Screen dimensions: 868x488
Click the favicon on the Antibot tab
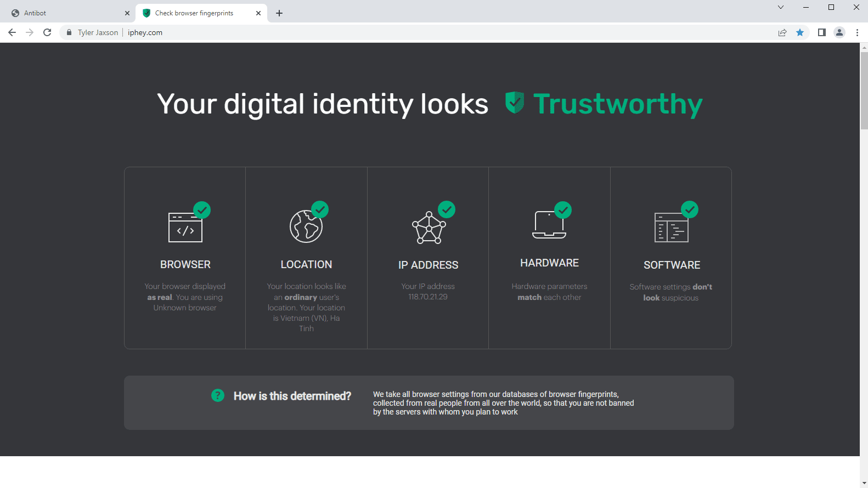[15, 13]
